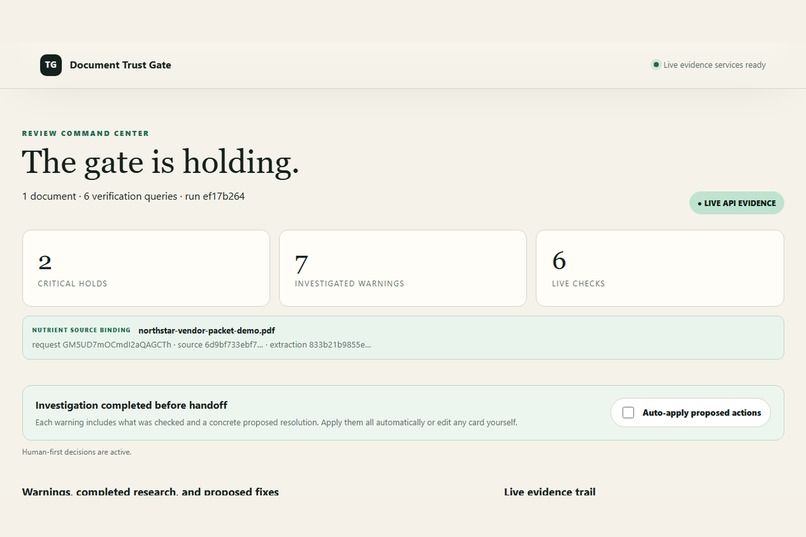Click the TG logo icon
Viewport: 806px width, 537px height.
pyautogui.click(x=51, y=65)
